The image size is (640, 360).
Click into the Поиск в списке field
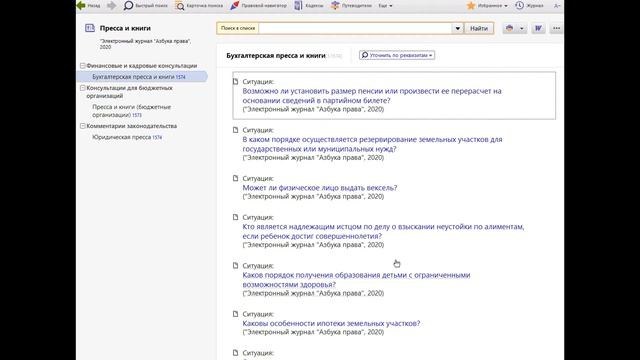tap(354, 28)
